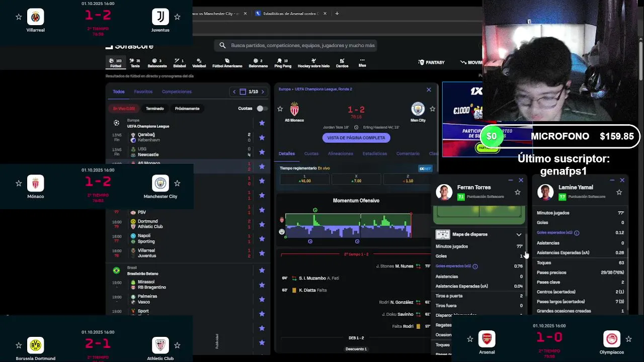Filter matches by Terminado
This screenshot has width=644, height=362.
pos(155,109)
